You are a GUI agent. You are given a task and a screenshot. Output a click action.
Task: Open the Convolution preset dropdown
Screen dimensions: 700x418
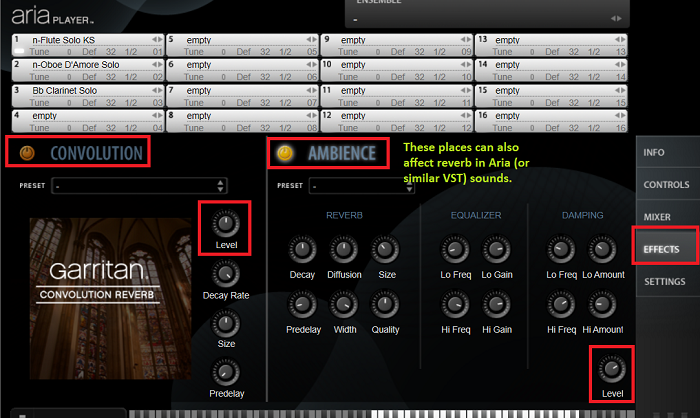[139, 186]
